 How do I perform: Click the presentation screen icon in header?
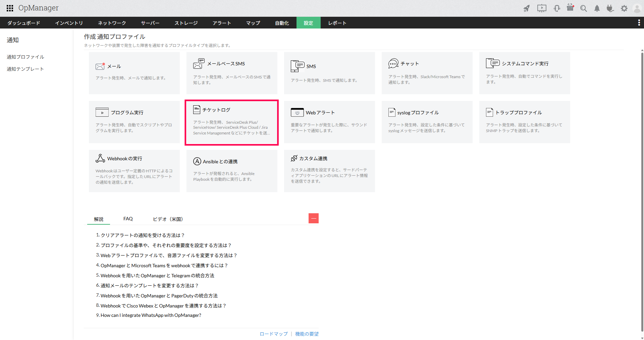point(542,8)
